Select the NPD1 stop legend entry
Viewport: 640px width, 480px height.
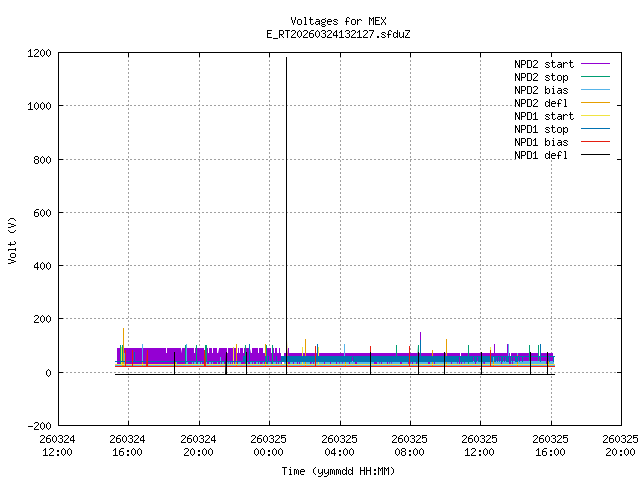543,129
